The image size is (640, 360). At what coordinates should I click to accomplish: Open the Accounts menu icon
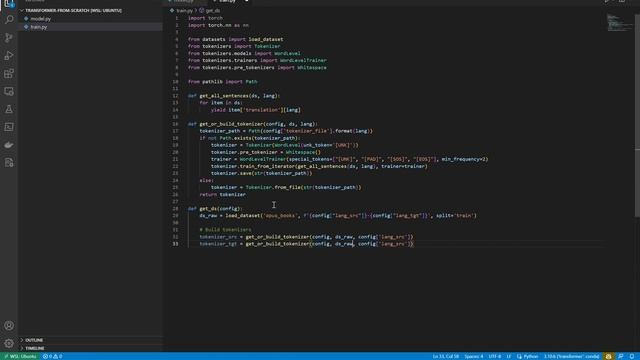click(x=9, y=326)
